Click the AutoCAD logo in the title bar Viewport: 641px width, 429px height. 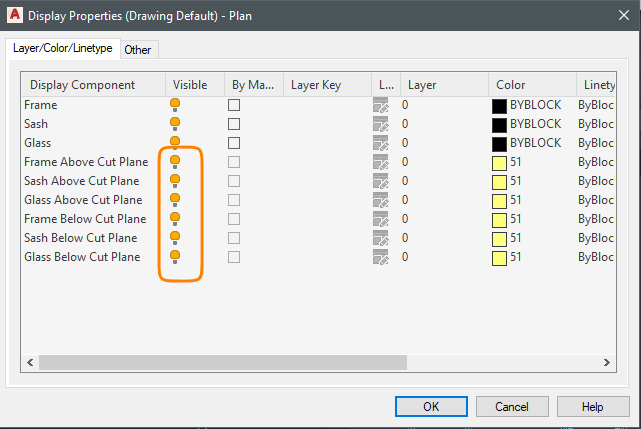click(x=15, y=15)
